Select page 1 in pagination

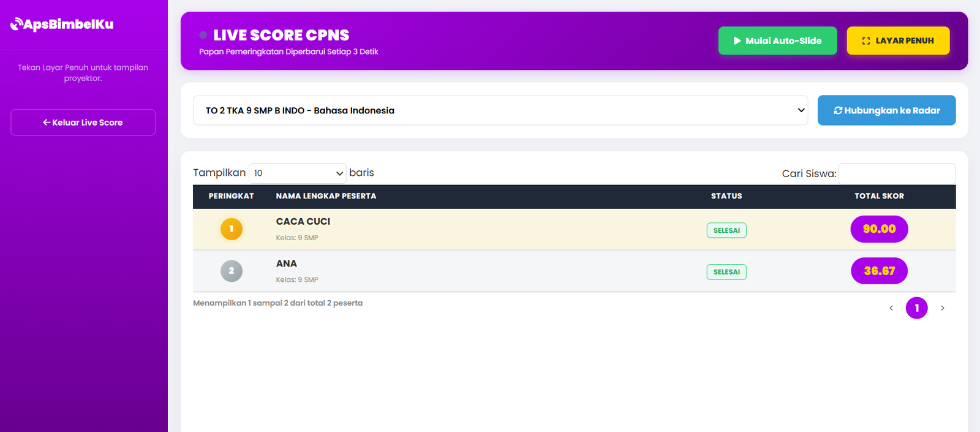(x=917, y=308)
